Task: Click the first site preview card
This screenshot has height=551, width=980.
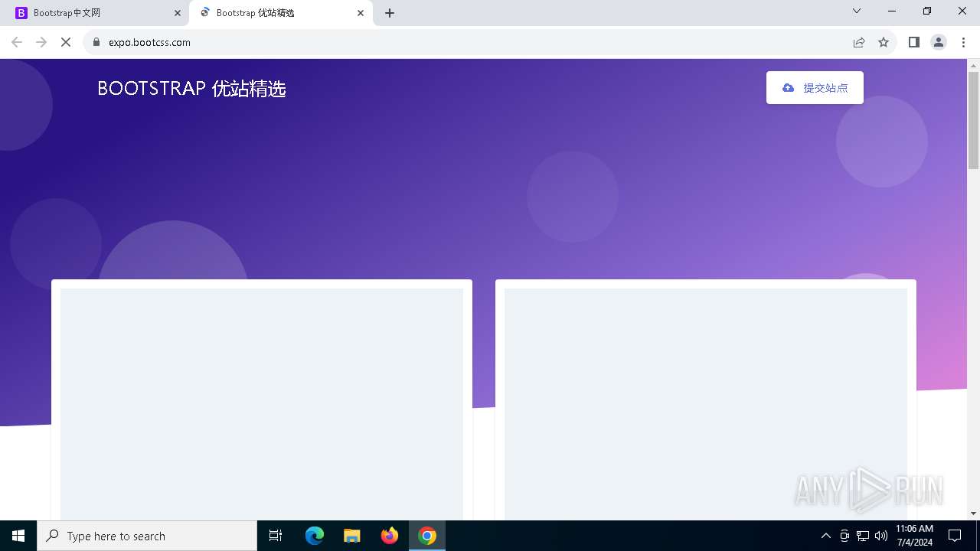Action: tap(262, 400)
